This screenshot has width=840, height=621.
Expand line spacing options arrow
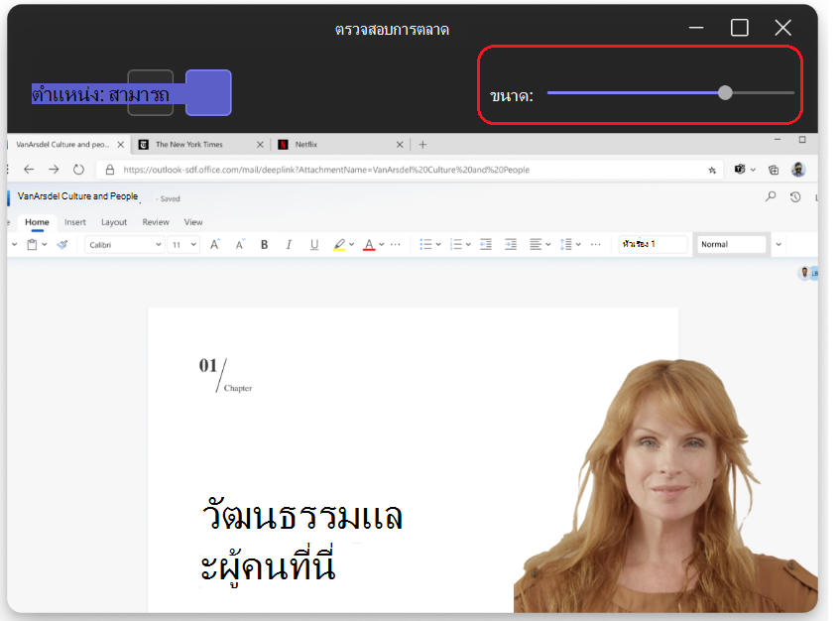pyautogui.click(x=578, y=245)
